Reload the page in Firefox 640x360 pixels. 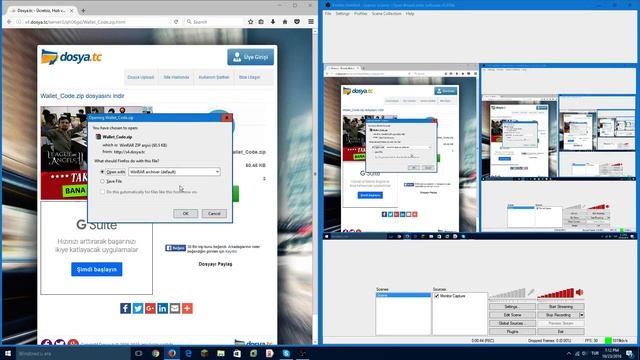click(176, 22)
